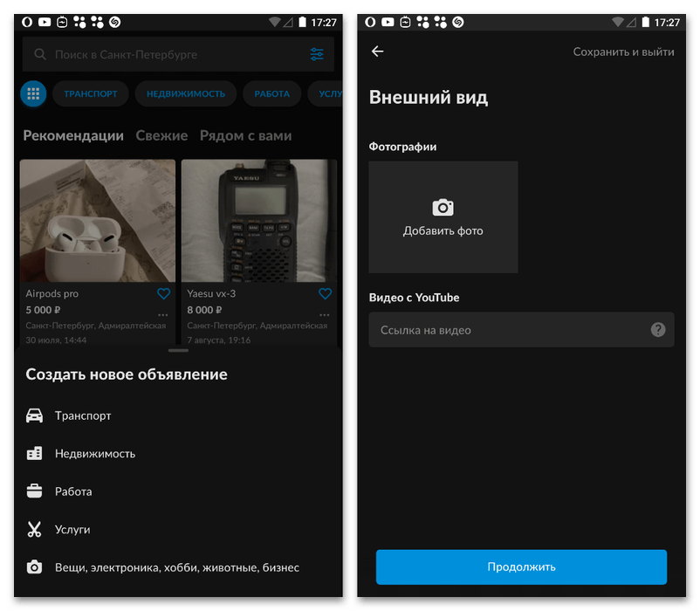Click Сохранить и выйти link
Screen dimensions: 700x611
[x=623, y=51]
